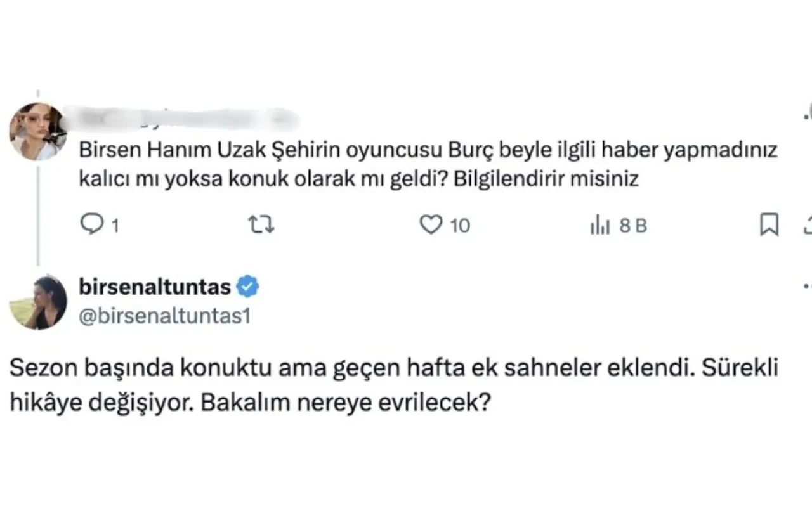Open birsenaltuntas profile from bold username

coord(152,287)
